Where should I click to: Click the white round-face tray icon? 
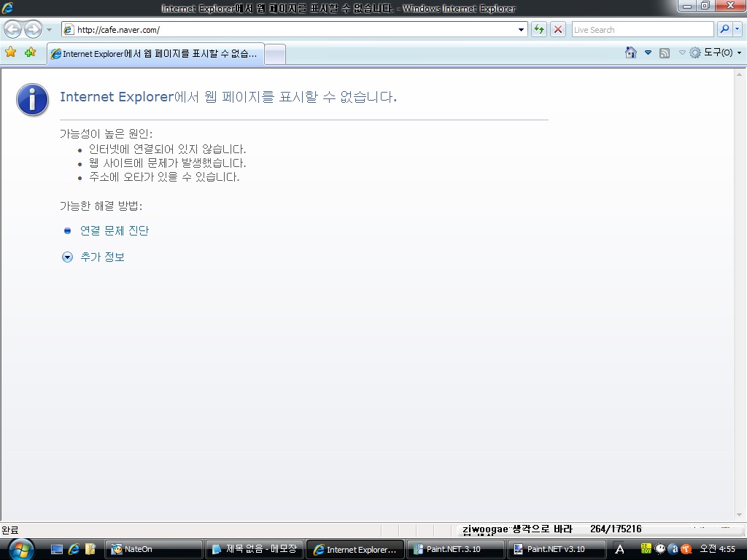pyautogui.click(x=659, y=548)
